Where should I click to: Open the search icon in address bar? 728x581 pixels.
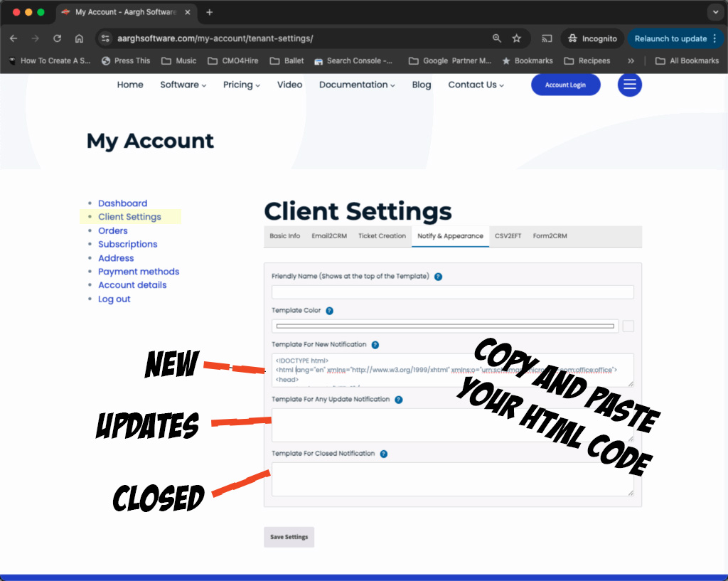tap(497, 38)
